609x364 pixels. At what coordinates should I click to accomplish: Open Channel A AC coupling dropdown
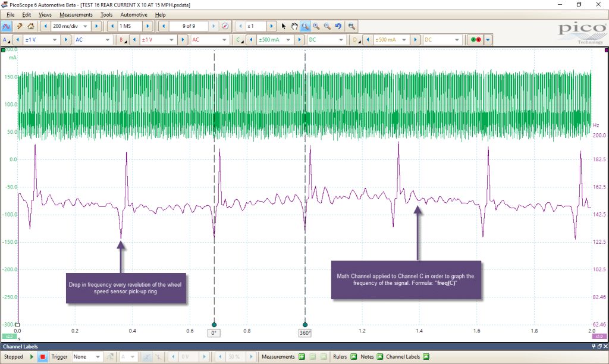click(108, 40)
